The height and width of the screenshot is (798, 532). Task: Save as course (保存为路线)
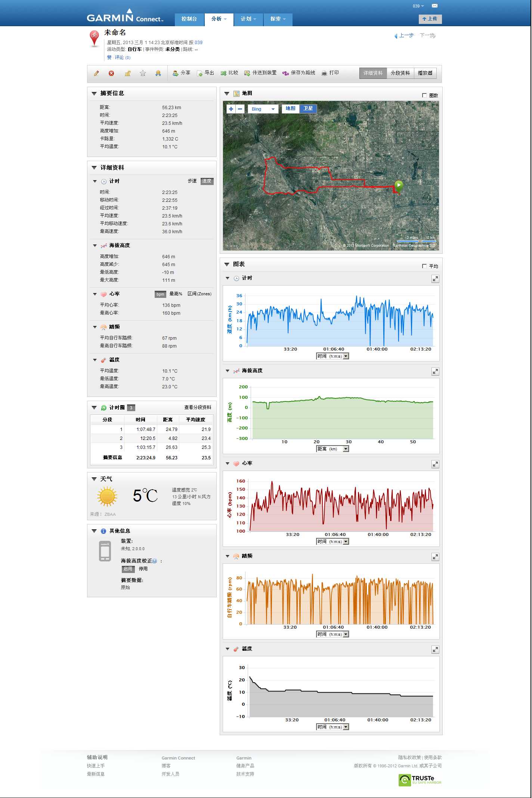click(x=299, y=73)
